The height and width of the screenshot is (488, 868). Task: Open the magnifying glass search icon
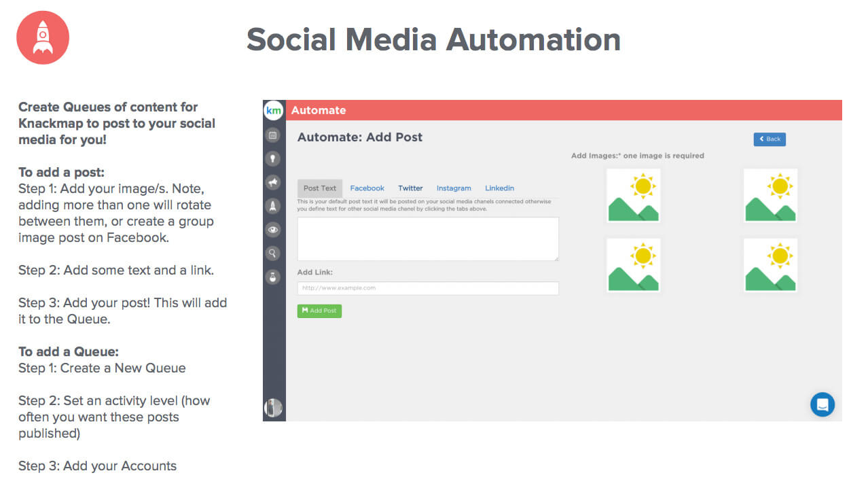(273, 254)
